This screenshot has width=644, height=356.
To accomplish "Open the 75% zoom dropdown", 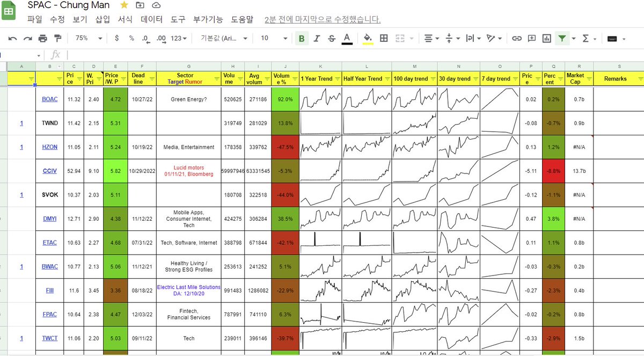I will click(89, 39).
